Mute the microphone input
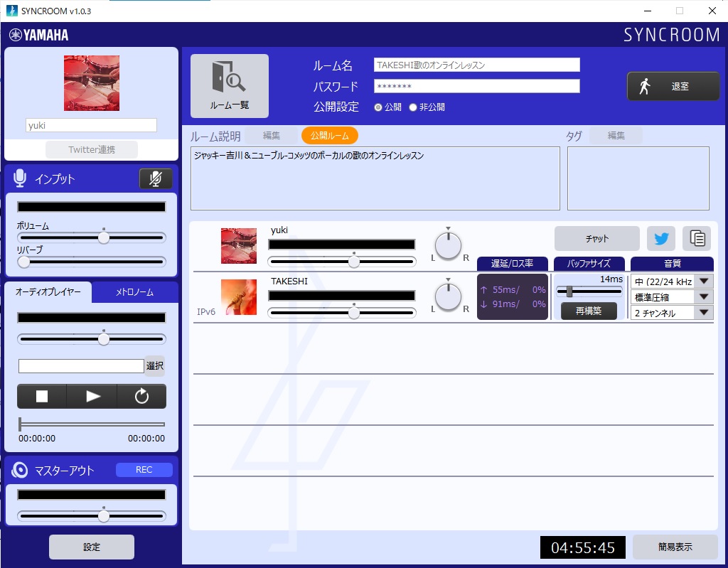The image size is (728, 568). [156, 178]
